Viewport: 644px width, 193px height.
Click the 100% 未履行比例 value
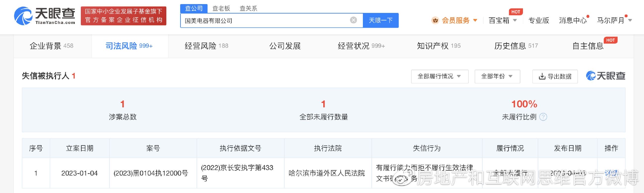tap(524, 104)
